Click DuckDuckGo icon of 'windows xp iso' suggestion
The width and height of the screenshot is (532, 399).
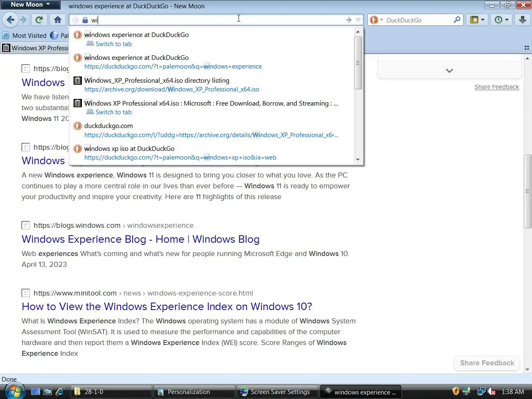[78, 148]
